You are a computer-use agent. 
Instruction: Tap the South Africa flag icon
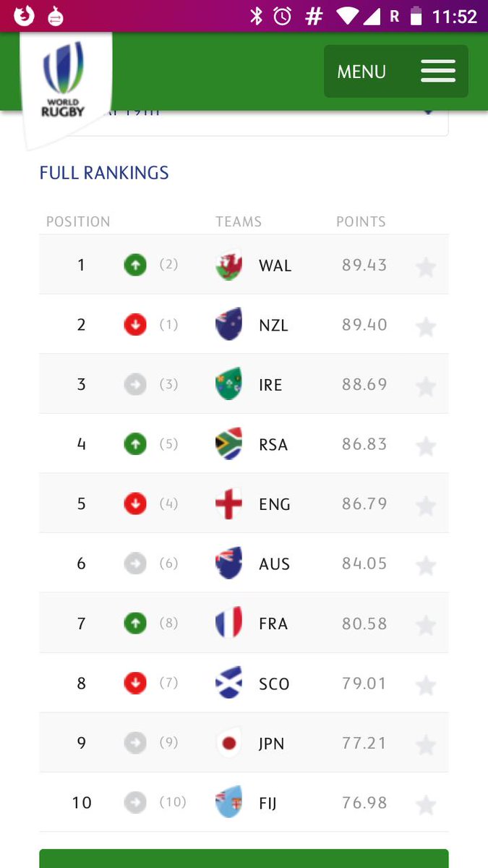click(x=228, y=444)
